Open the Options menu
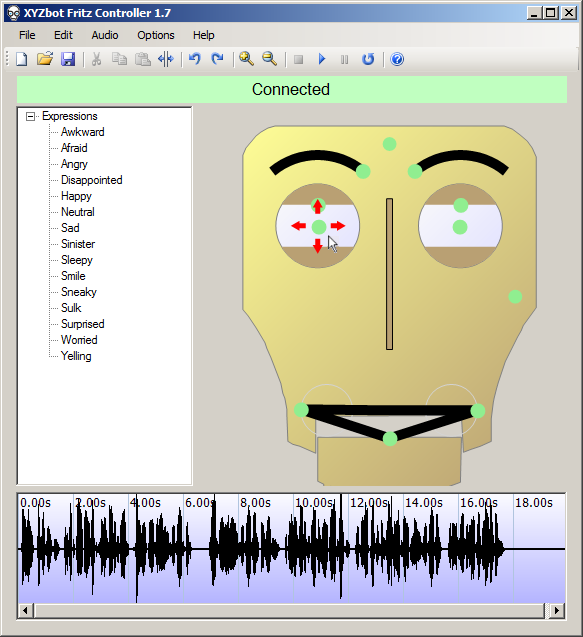The height and width of the screenshot is (637, 583). click(x=156, y=35)
